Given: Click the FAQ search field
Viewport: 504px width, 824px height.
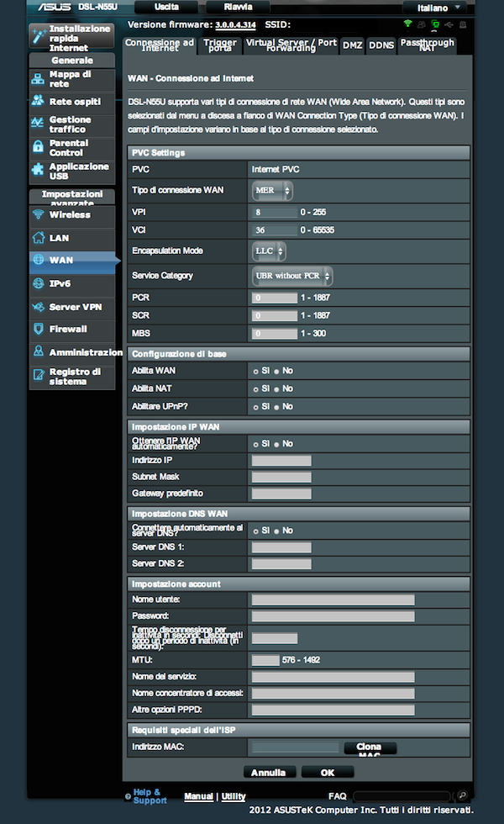Looking at the screenshot, I should tap(402, 796).
